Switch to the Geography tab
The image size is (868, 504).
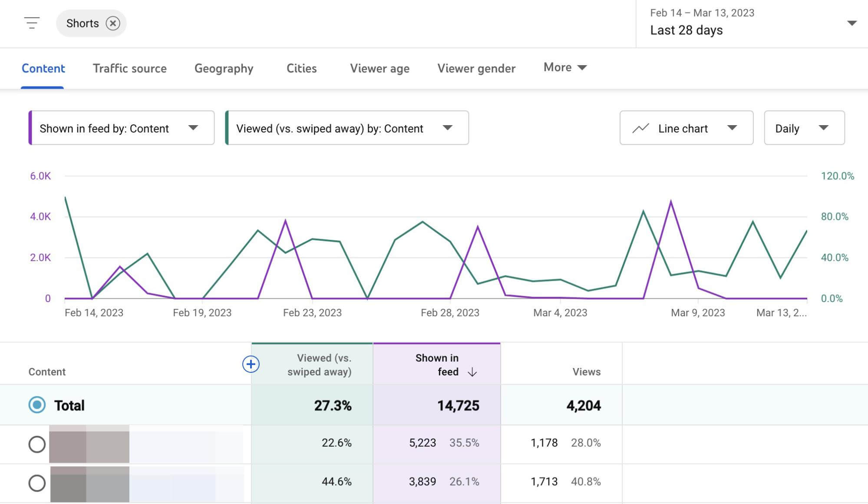(x=224, y=66)
